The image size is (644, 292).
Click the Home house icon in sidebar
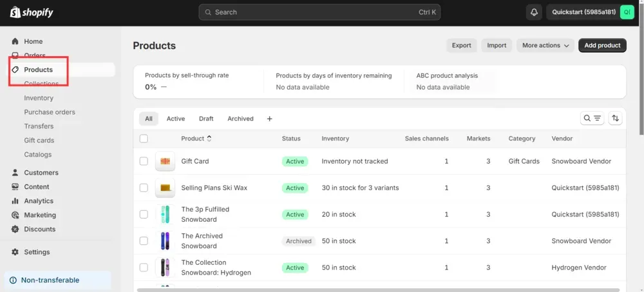15,41
